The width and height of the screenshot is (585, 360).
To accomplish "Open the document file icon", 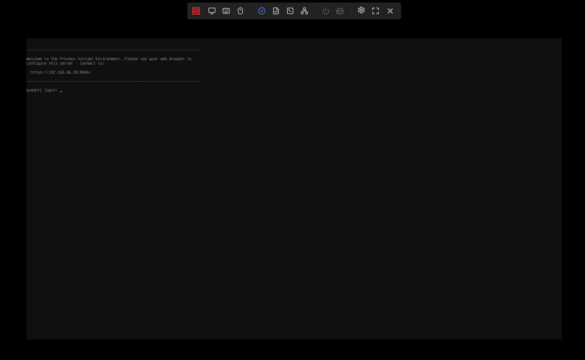I will [x=276, y=11].
